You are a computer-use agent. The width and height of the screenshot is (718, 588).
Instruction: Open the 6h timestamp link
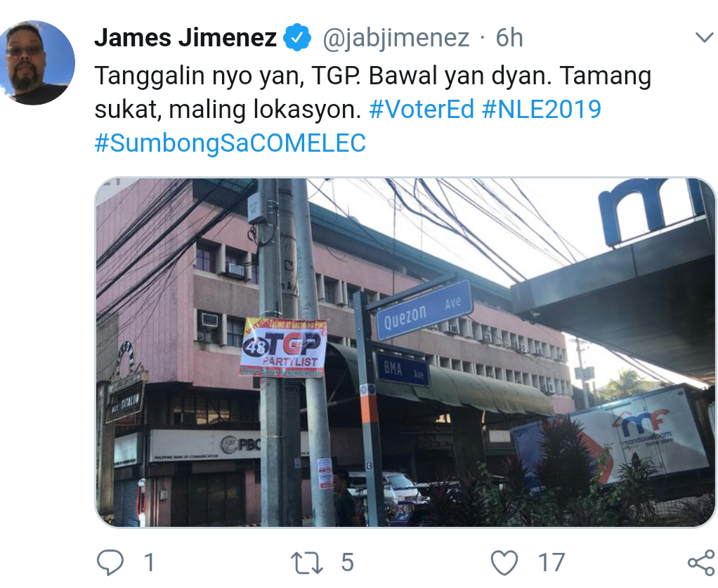point(509,37)
